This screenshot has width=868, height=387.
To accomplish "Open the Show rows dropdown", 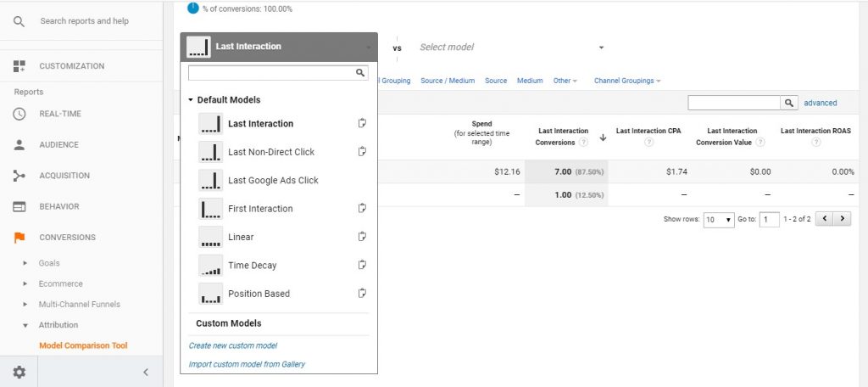I will 719,220.
